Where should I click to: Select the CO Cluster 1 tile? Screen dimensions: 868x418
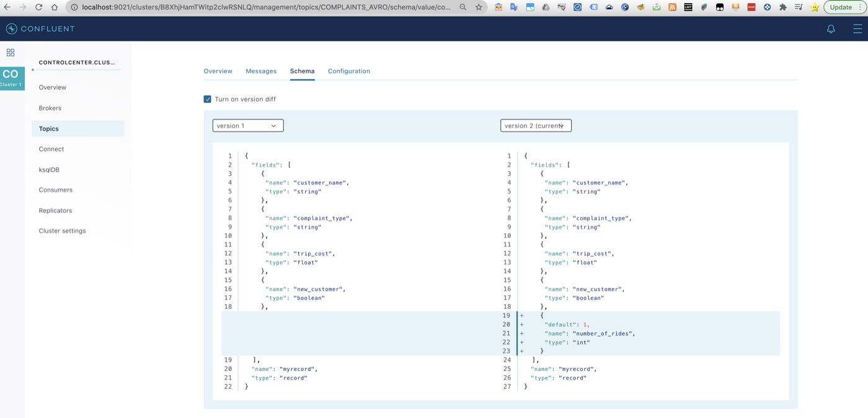pos(12,78)
